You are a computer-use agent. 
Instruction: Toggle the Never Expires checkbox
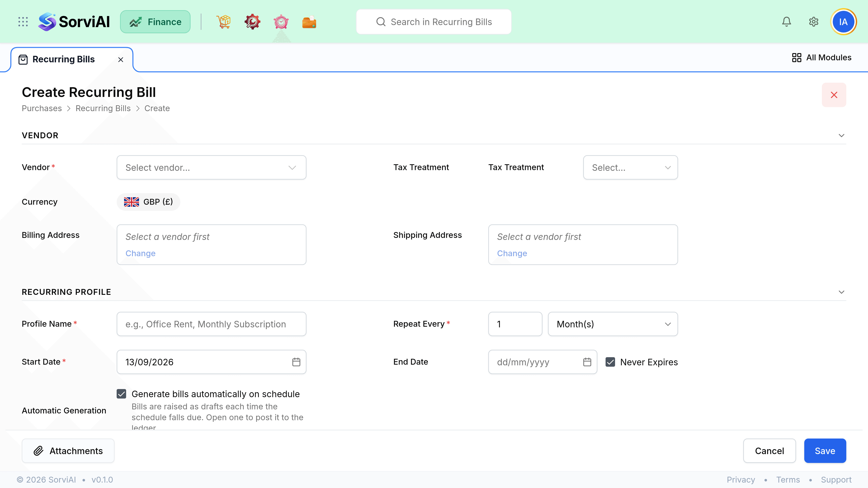click(610, 362)
